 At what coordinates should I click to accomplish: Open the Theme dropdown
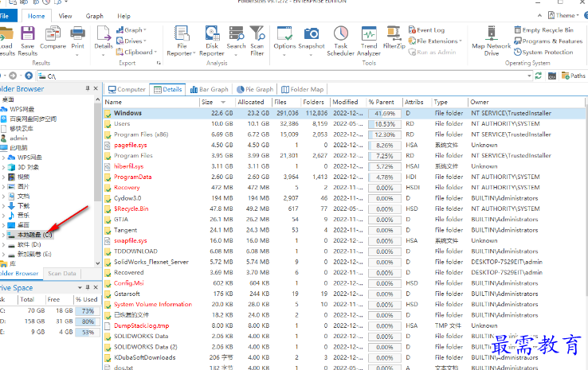pyautogui.click(x=563, y=15)
